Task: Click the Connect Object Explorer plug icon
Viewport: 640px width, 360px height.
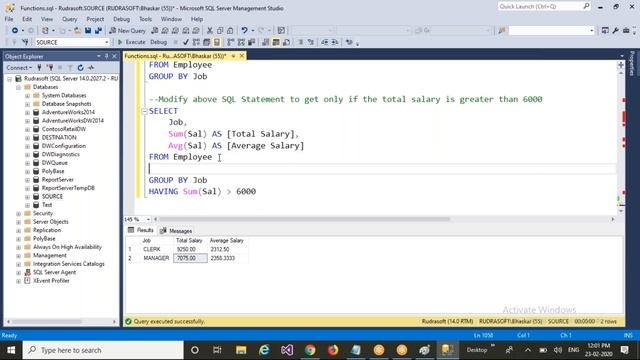Action: (39, 68)
